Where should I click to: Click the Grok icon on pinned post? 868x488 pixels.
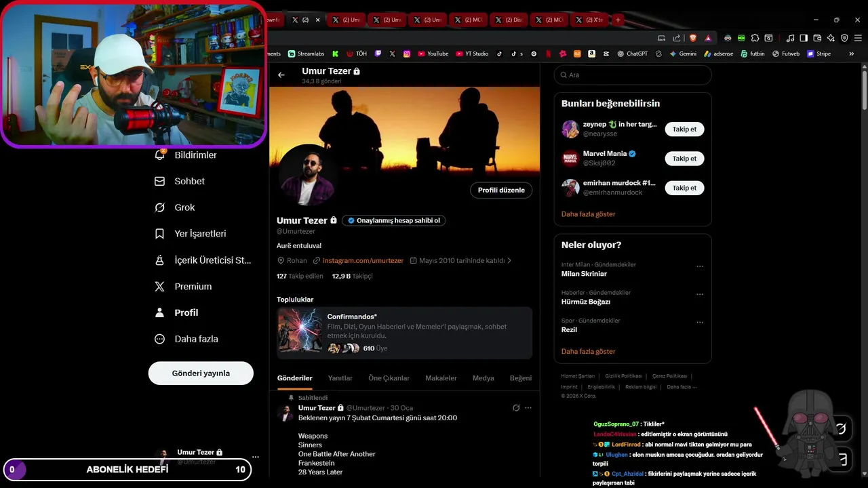(x=516, y=408)
